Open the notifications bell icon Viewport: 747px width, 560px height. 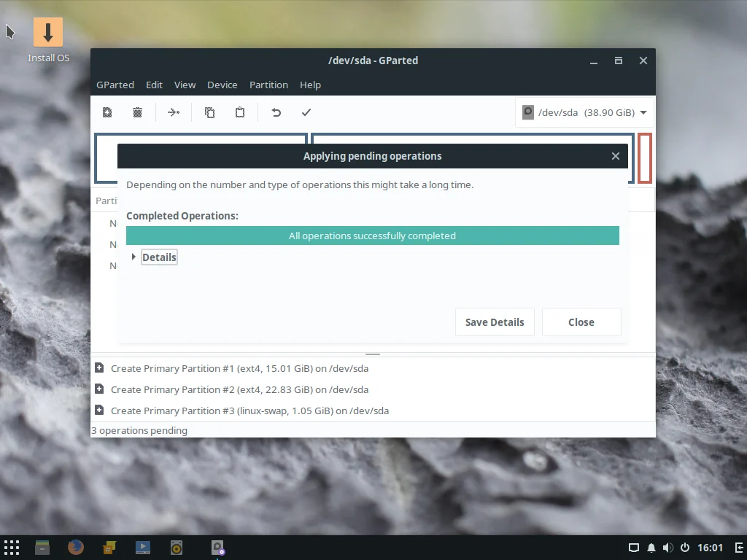click(651, 548)
